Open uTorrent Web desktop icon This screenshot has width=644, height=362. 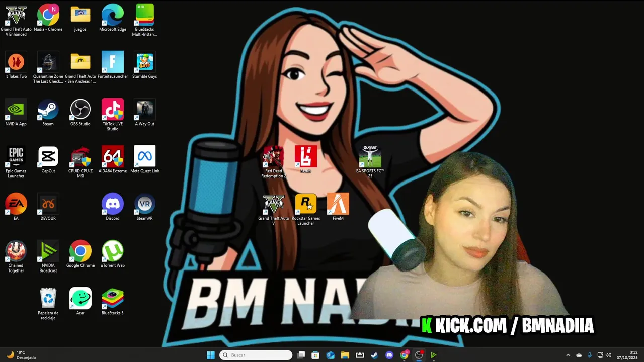(x=113, y=254)
